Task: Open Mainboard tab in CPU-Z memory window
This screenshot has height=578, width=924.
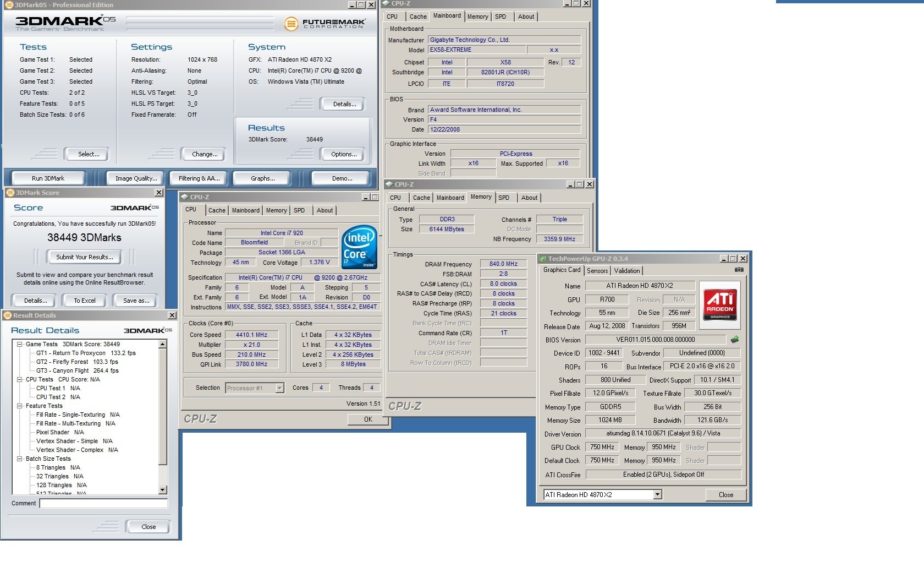Action: point(450,198)
